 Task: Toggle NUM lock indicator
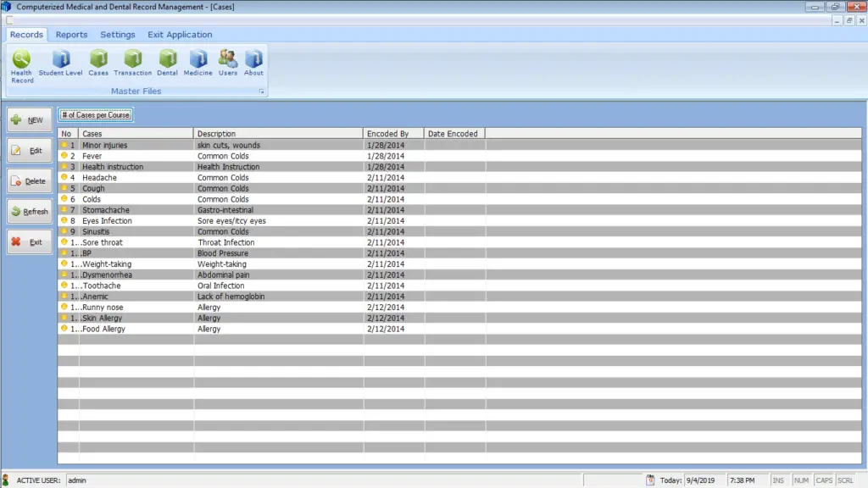[x=801, y=480]
